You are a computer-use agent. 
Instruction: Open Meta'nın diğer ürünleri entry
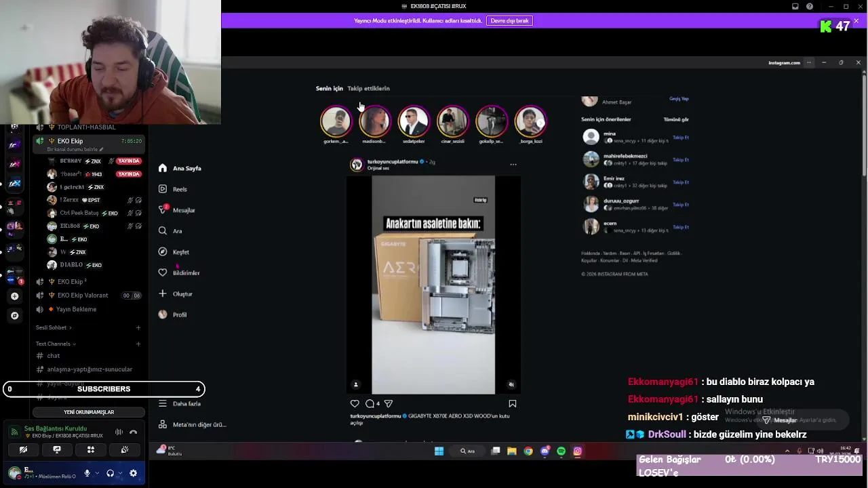193,424
